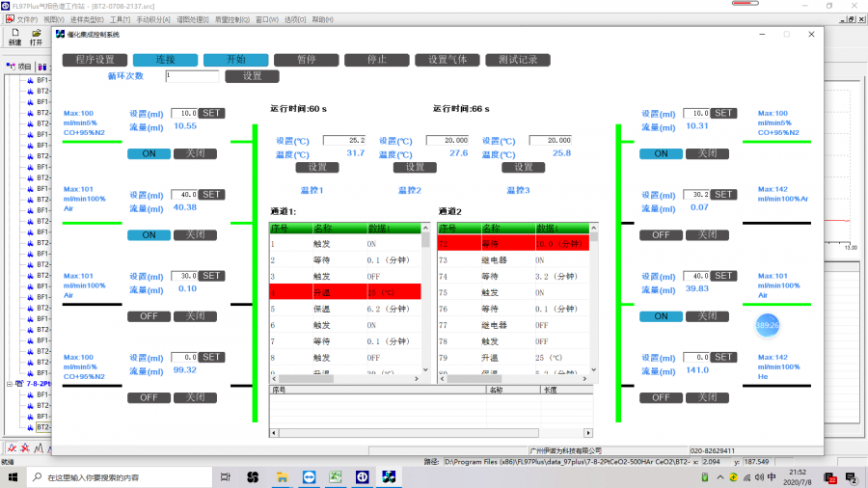This screenshot has height=488, width=868.
Task: Open File Explorer from the taskbar
Action: tap(283, 477)
